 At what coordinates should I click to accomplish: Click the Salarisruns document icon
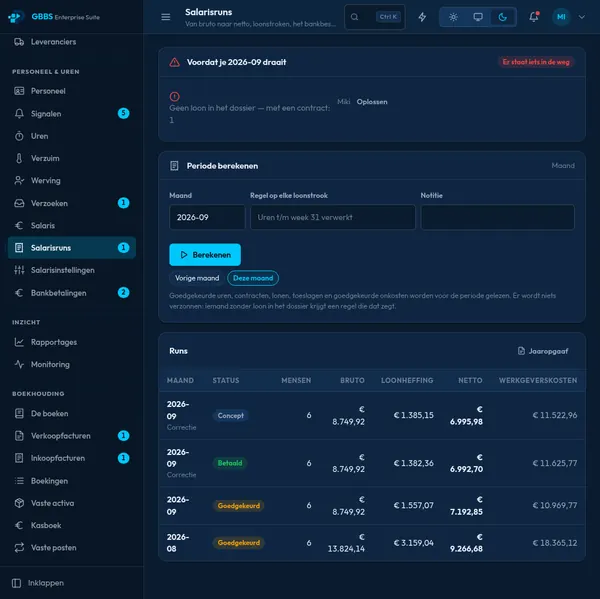19,248
